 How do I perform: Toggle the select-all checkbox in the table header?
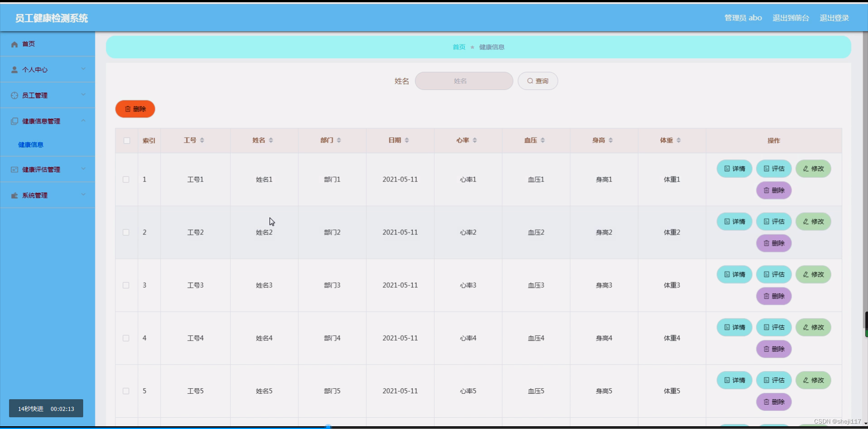pos(127,141)
